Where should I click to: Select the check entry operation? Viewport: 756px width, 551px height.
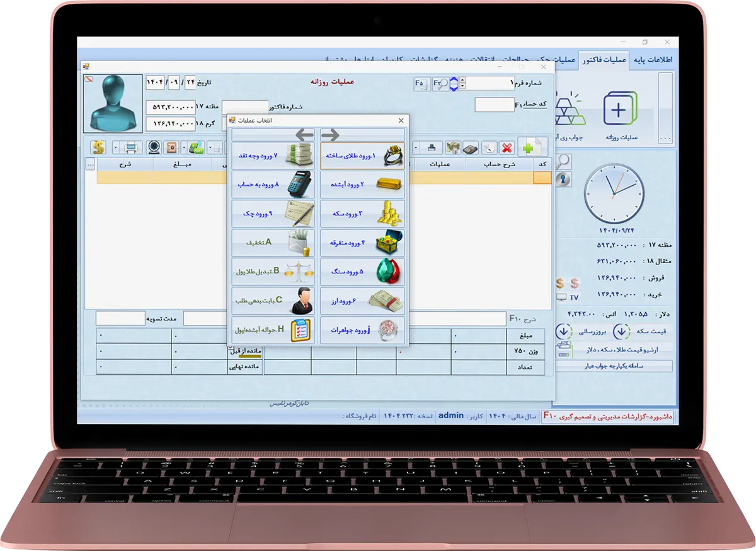273,213
